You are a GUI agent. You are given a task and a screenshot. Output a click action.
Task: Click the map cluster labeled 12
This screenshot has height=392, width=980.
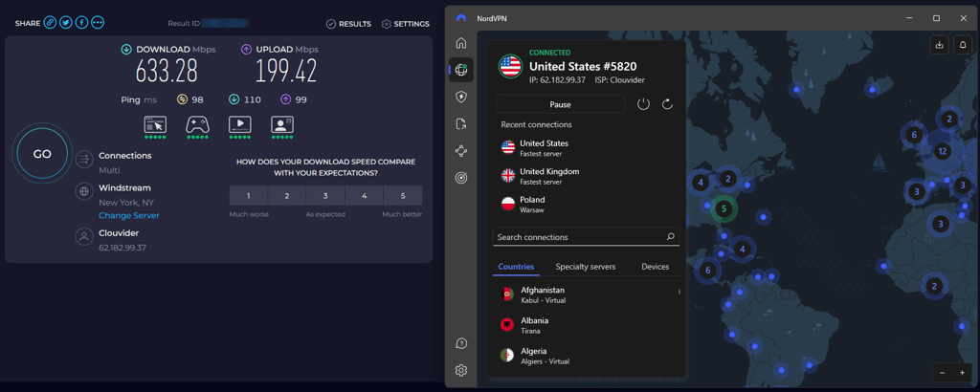pyautogui.click(x=943, y=151)
